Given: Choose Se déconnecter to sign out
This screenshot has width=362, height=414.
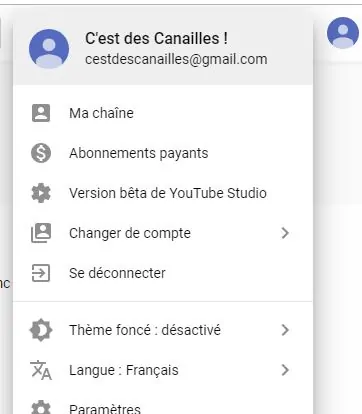Looking at the screenshot, I should 163,273.
